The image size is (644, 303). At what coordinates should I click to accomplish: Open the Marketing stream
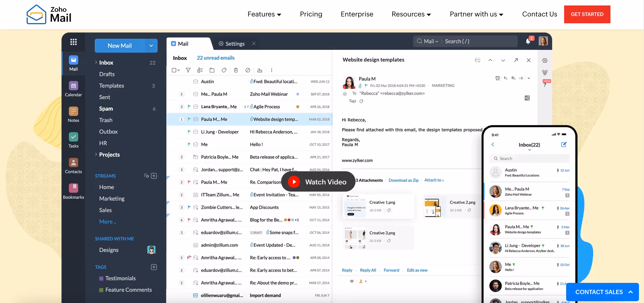pos(112,199)
